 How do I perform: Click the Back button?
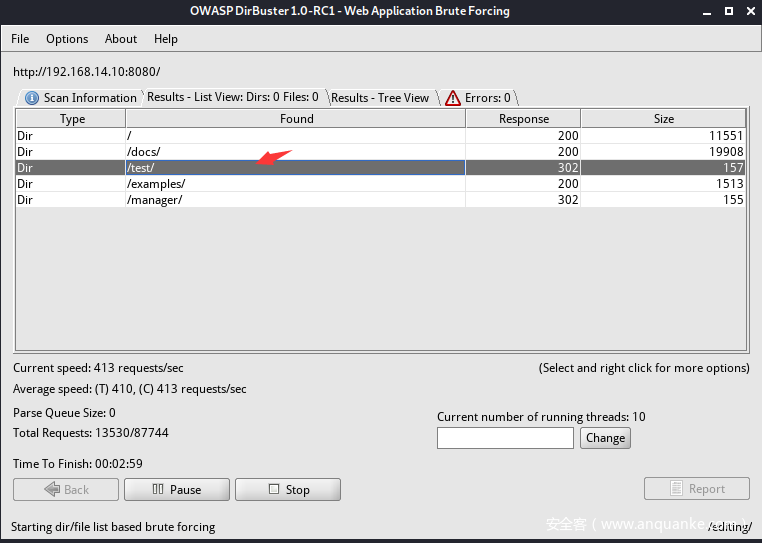tap(66, 489)
